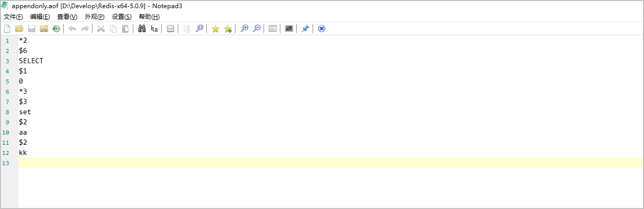The height and width of the screenshot is (209, 644).
Task: Open the 文件(F) menu
Action: pyautogui.click(x=13, y=17)
